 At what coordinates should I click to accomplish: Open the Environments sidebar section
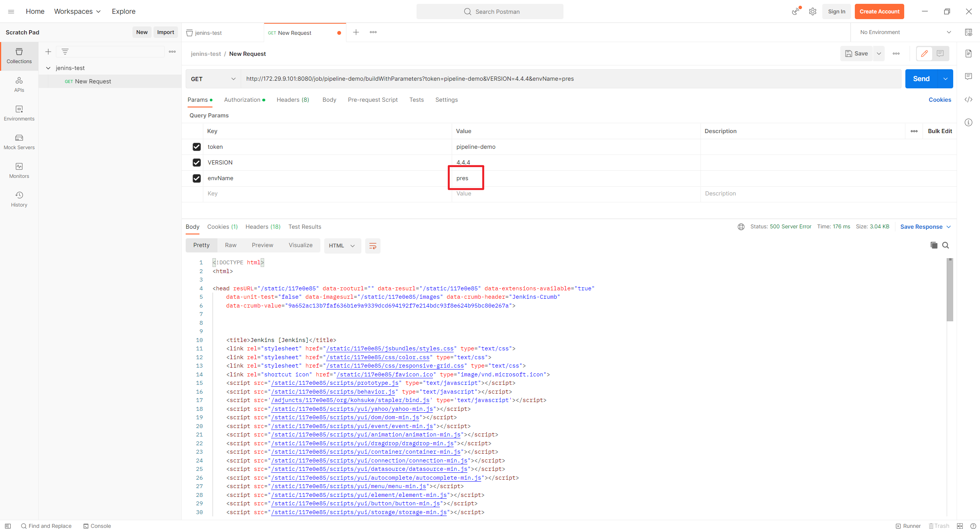(x=19, y=113)
